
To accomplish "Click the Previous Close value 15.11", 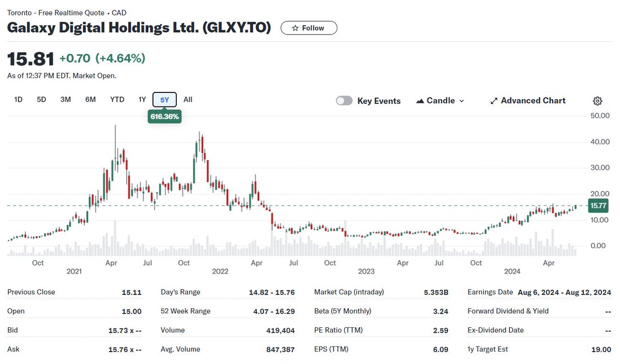I will pyautogui.click(x=132, y=292).
